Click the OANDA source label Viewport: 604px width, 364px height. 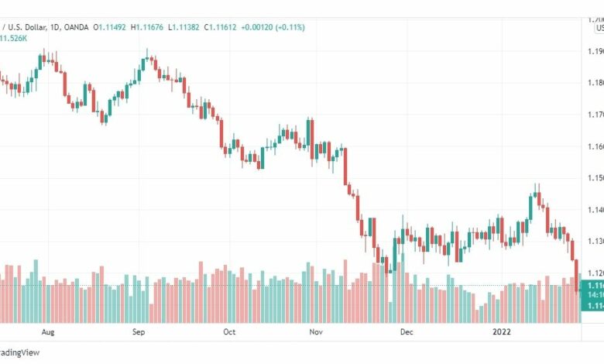(76, 27)
